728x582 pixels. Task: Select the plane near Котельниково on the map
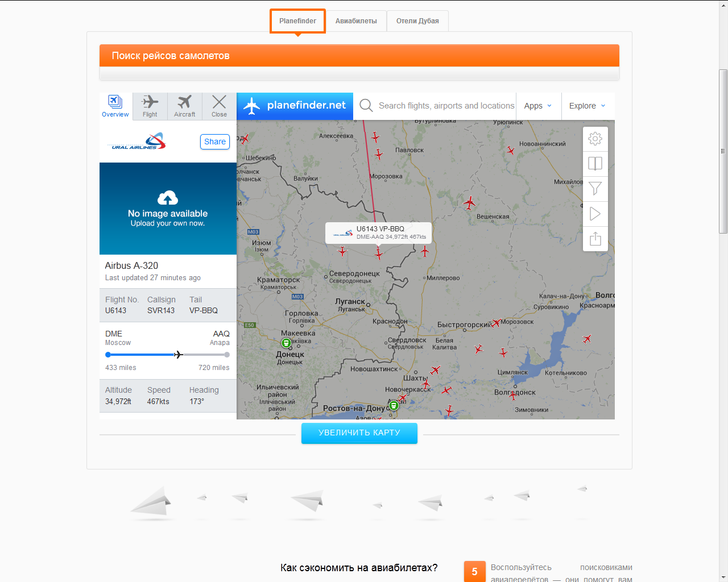click(x=587, y=339)
